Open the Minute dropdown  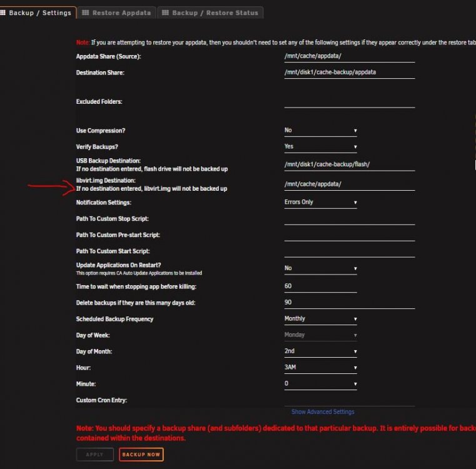[321, 384]
